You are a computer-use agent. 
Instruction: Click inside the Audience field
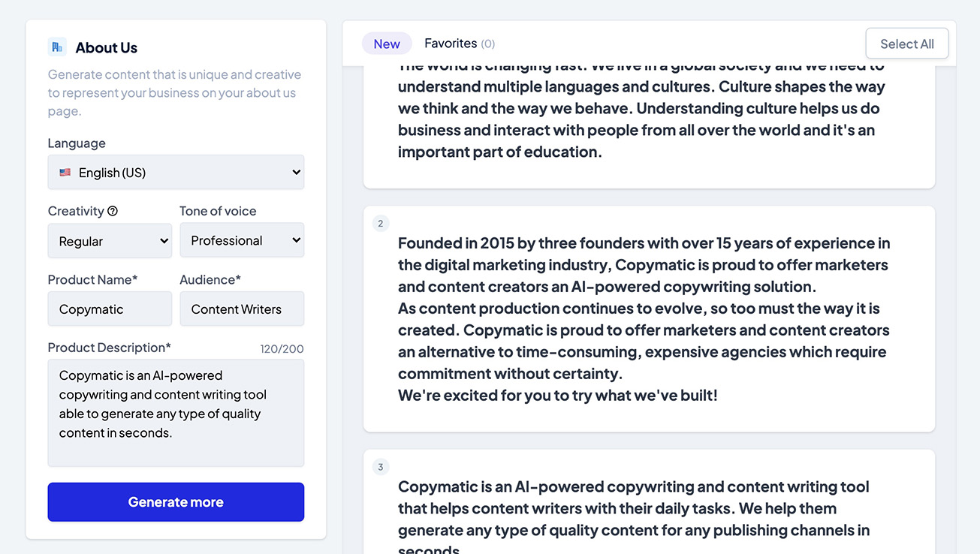pos(242,309)
